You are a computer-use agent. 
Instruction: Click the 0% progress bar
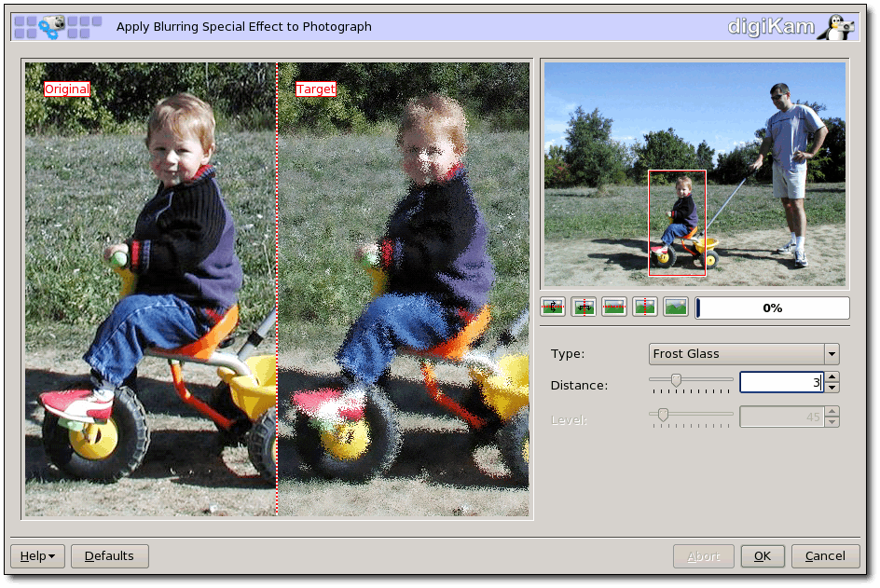(x=772, y=308)
